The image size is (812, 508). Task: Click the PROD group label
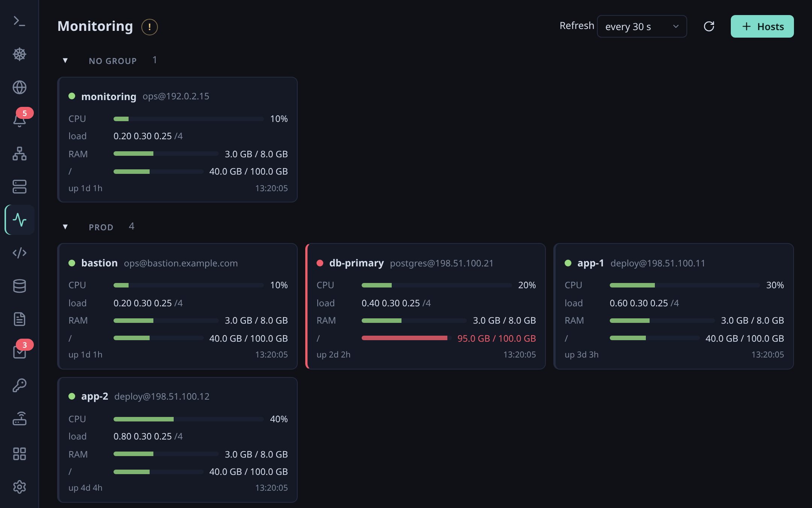[x=101, y=227]
